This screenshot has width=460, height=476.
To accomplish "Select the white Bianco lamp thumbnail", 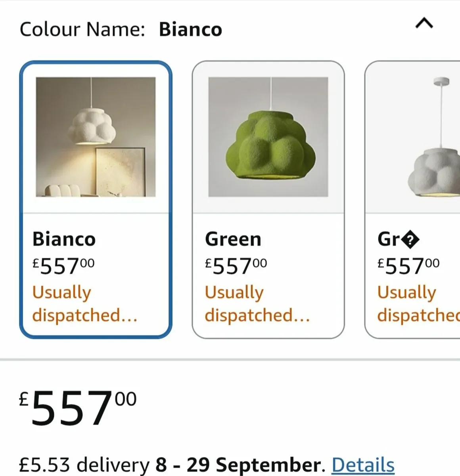I will pyautogui.click(x=96, y=137).
